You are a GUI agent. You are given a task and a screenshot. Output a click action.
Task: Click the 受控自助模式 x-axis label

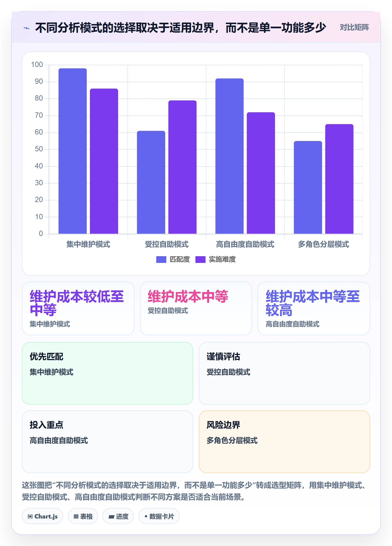click(167, 244)
